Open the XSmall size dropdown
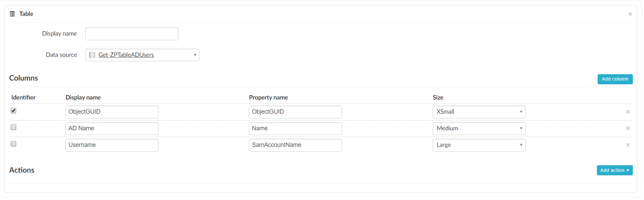 click(x=479, y=112)
